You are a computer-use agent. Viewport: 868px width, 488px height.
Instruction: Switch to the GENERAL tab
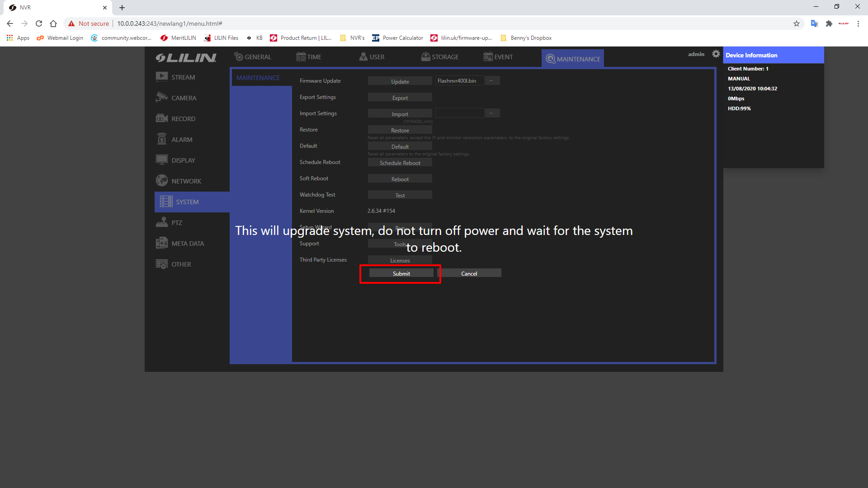(253, 57)
